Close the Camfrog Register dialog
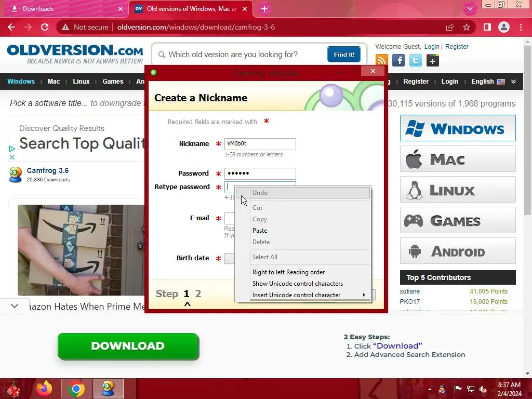532x399 pixels. pos(373,71)
